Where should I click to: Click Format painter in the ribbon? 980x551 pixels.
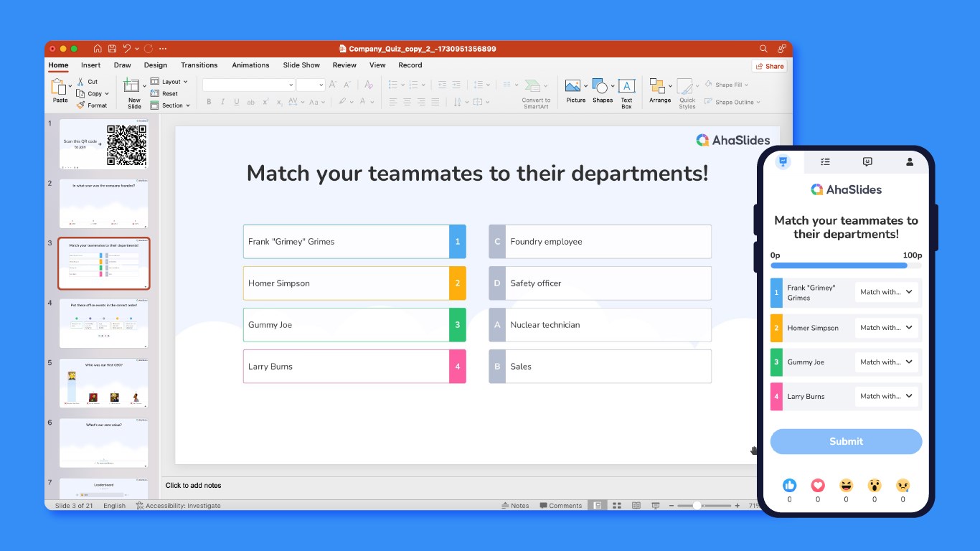coord(92,105)
